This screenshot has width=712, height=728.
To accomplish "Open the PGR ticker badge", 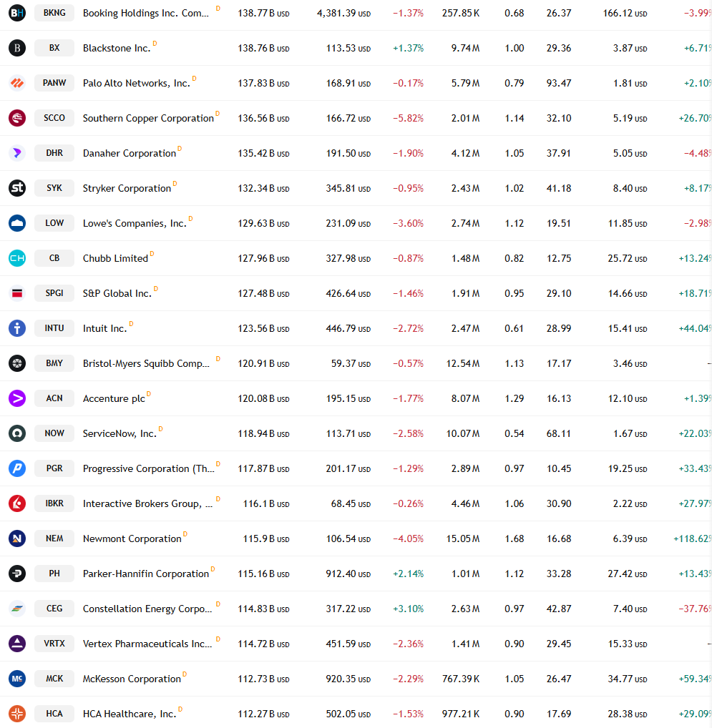I will click(x=54, y=468).
